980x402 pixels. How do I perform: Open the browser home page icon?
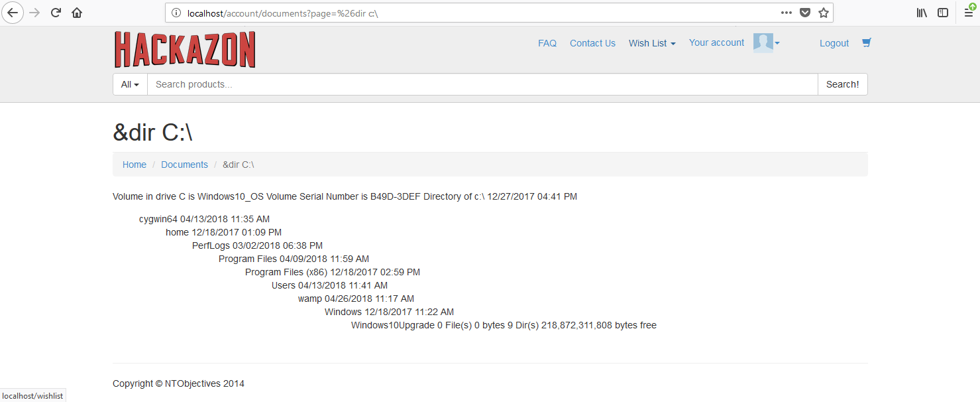(77, 13)
